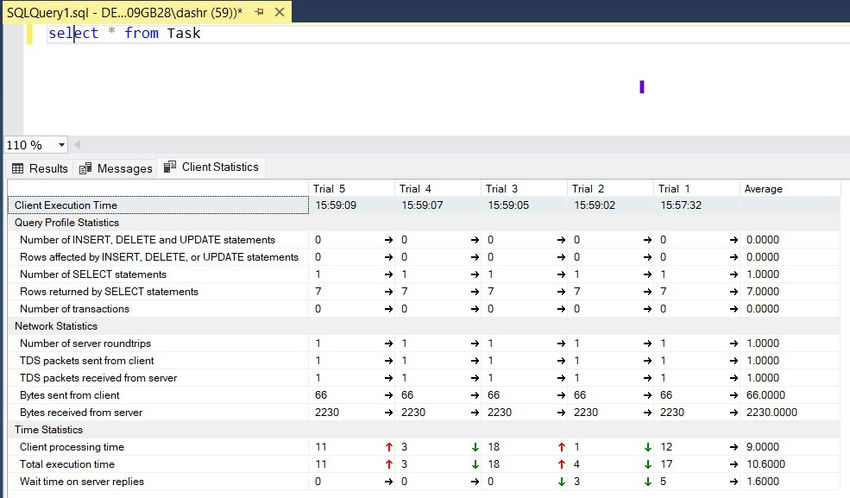Viewport: 850px width, 498px height.
Task: Open the 110 % zoom dropdown
Action: [x=61, y=145]
